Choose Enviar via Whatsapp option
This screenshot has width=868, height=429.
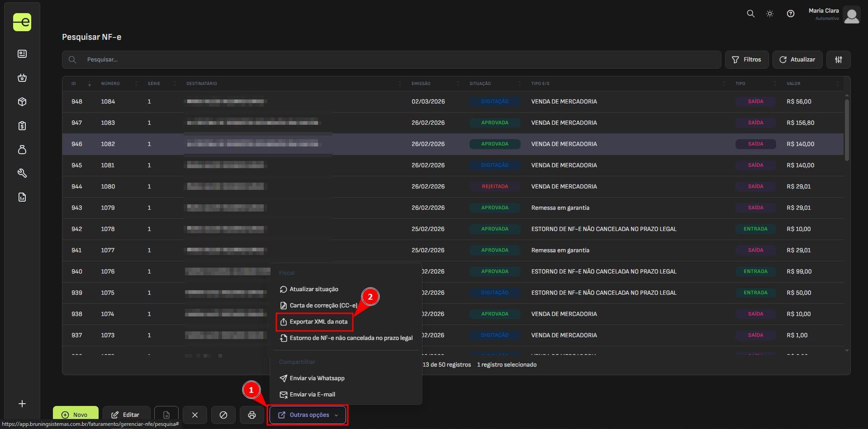pyautogui.click(x=317, y=378)
